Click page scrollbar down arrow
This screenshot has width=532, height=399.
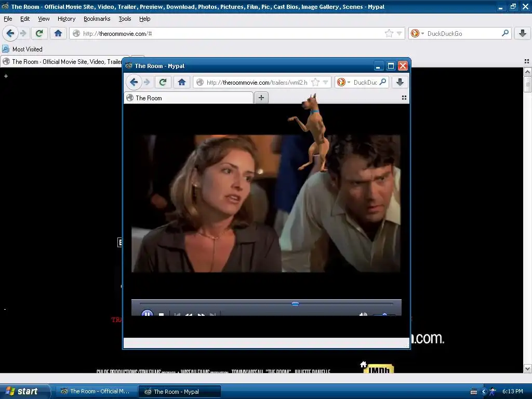[527, 368]
